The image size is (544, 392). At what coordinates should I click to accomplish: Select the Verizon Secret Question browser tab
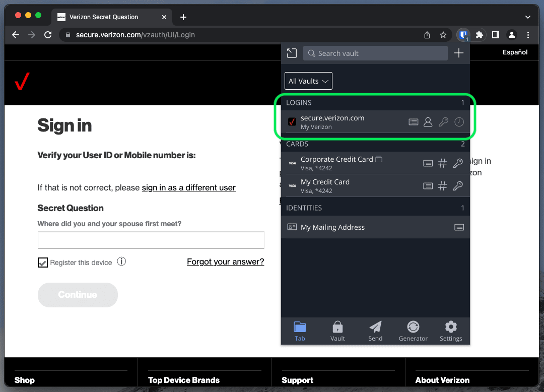click(x=112, y=17)
